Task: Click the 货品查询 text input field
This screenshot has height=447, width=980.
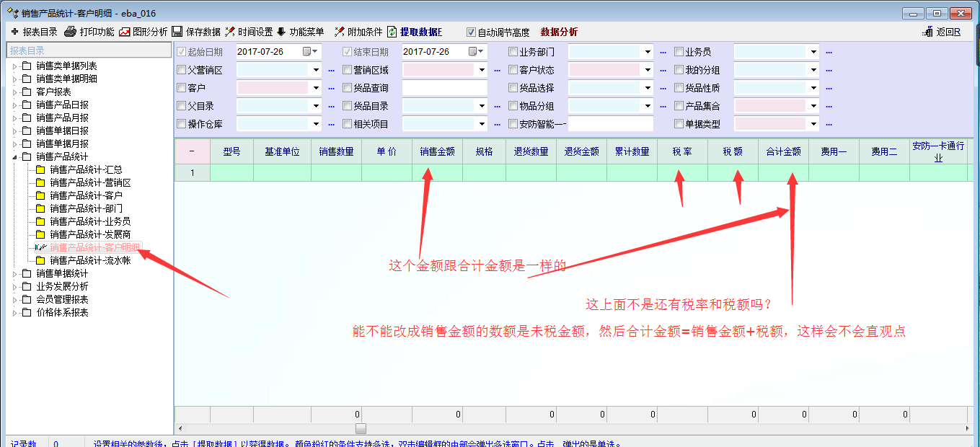Action: click(444, 88)
